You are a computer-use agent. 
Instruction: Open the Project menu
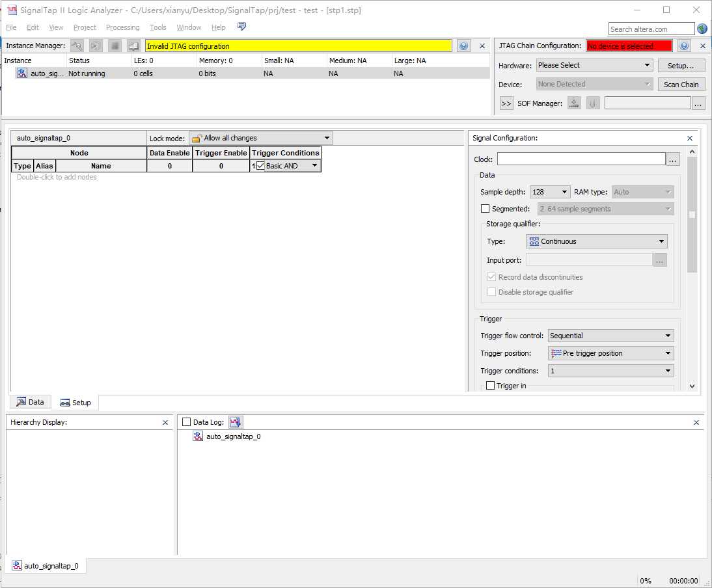tap(85, 27)
